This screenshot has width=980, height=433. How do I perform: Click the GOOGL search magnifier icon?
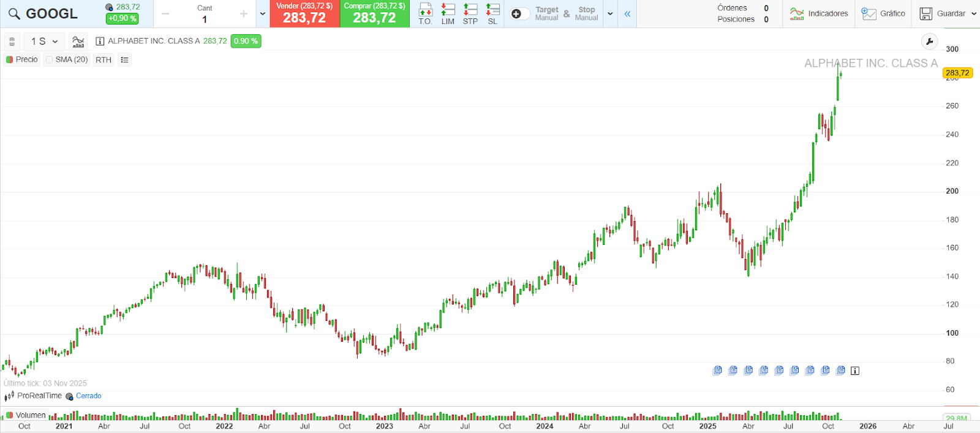coord(13,13)
